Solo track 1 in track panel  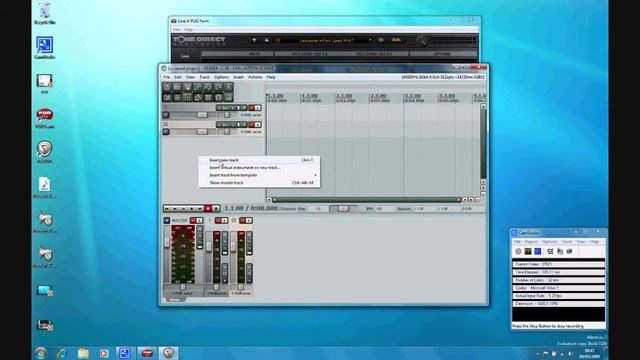(258, 108)
